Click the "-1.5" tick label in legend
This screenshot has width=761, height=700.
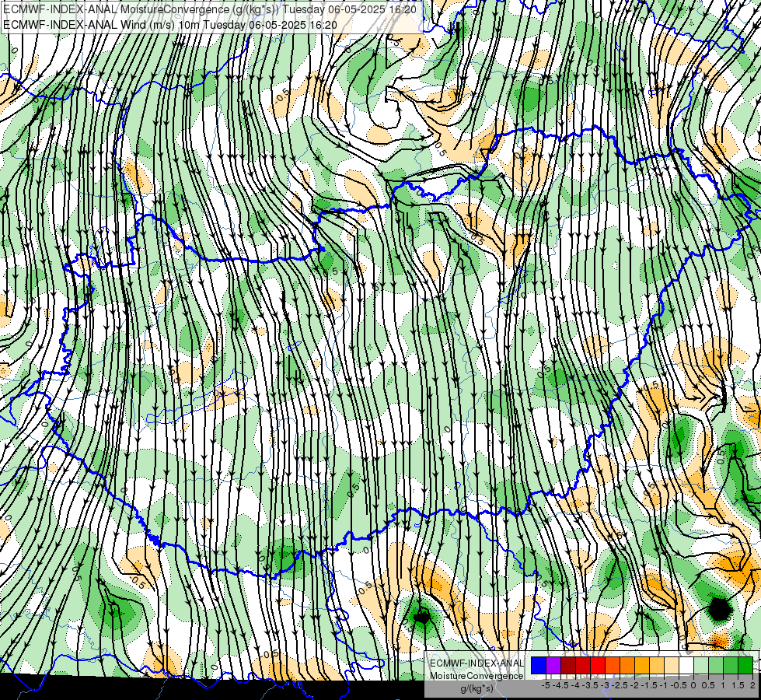pyautogui.click(x=649, y=685)
